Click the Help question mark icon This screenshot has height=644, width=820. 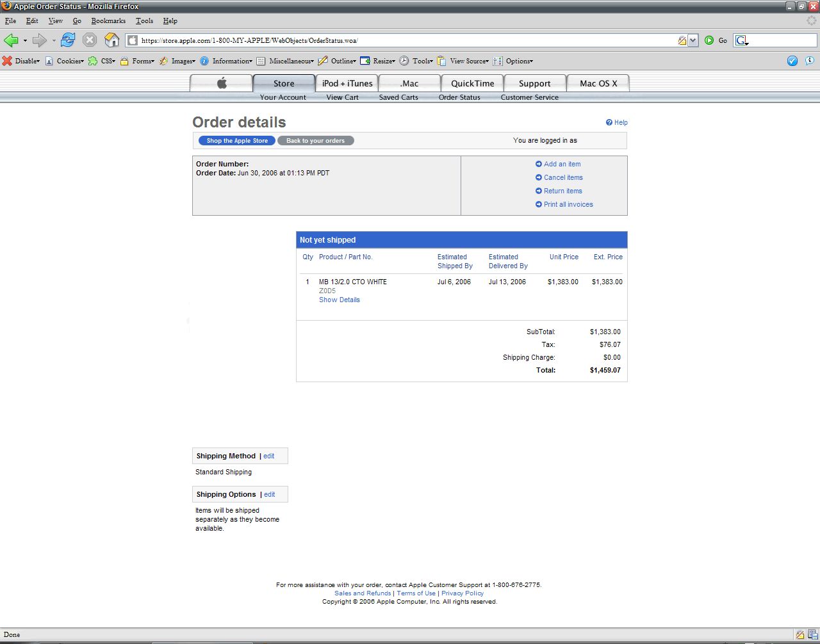609,122
